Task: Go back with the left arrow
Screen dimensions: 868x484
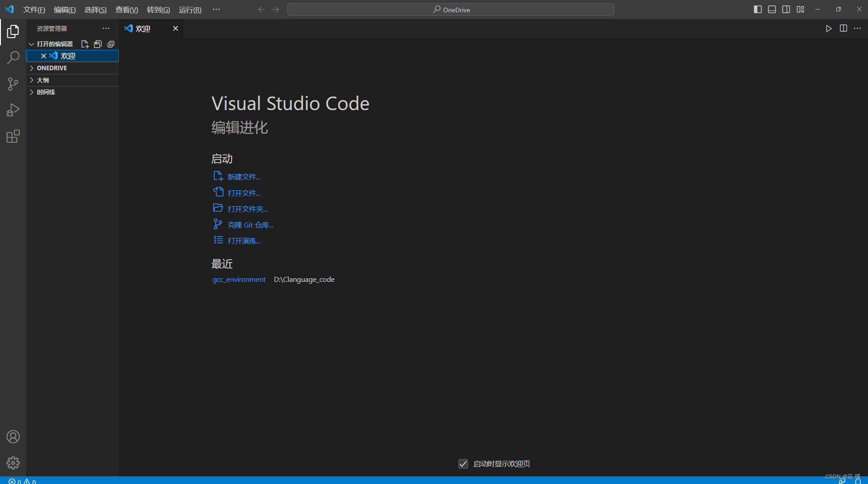Action: pyautogui.click(x=261, y=10)
